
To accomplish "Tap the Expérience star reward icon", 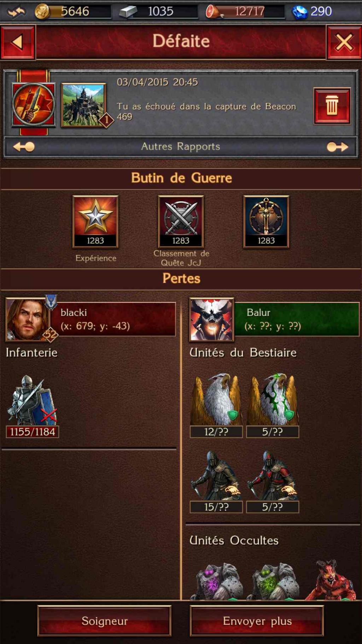I will pos(95,222).
